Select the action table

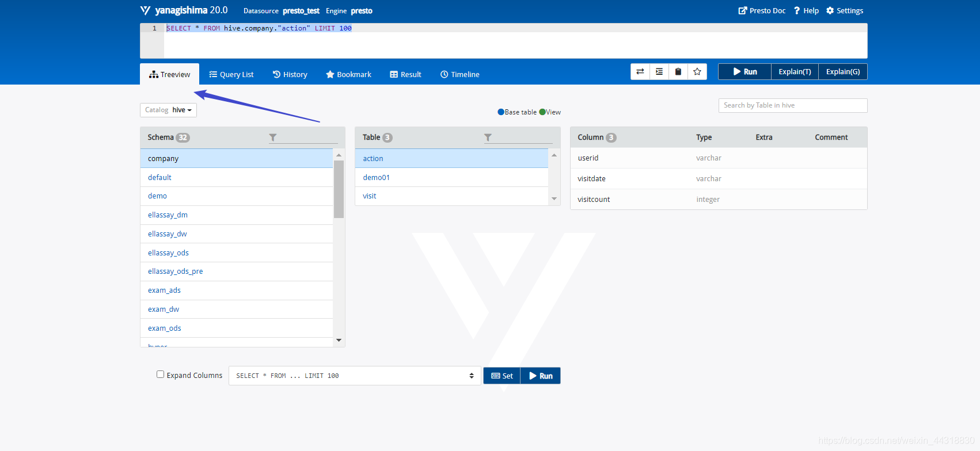pos(451,158)
